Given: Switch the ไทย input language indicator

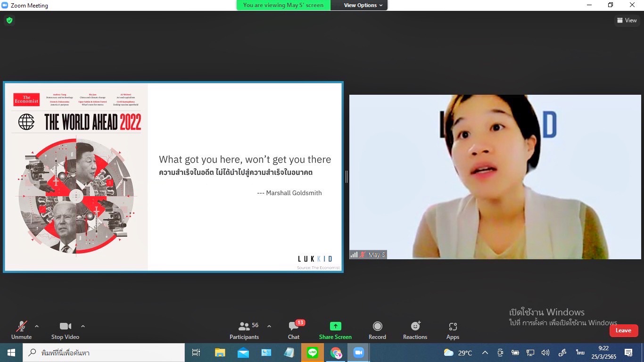Looking at the screenshot, I should [x=580, y=353].
